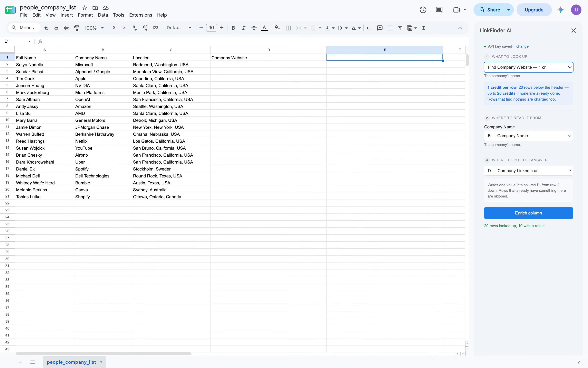Screen dimensions: 588x368
Task: Open the Insert menu
Action: pos(67,15)
